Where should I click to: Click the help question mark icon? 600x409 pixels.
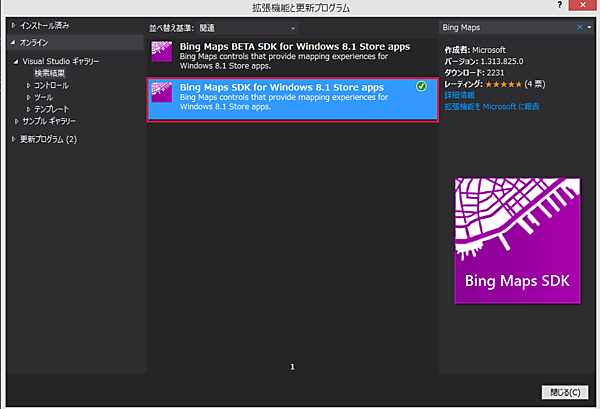tap(560, 5)
